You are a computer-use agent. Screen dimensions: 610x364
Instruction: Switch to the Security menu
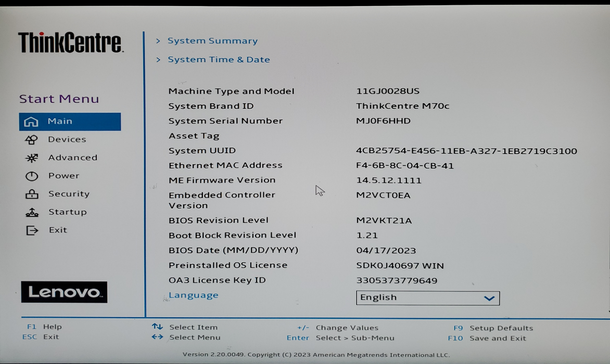click(x=69, y=194)
